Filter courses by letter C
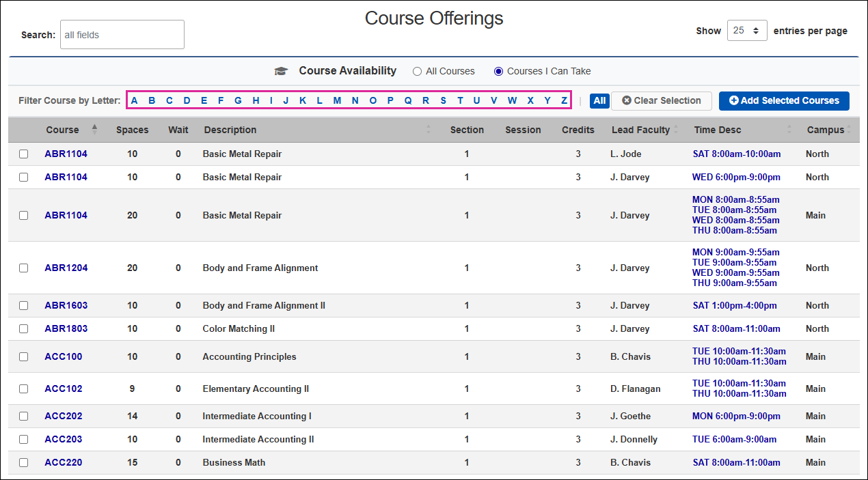This screenshot has height=480, width=868. click(x=169, y=100)
